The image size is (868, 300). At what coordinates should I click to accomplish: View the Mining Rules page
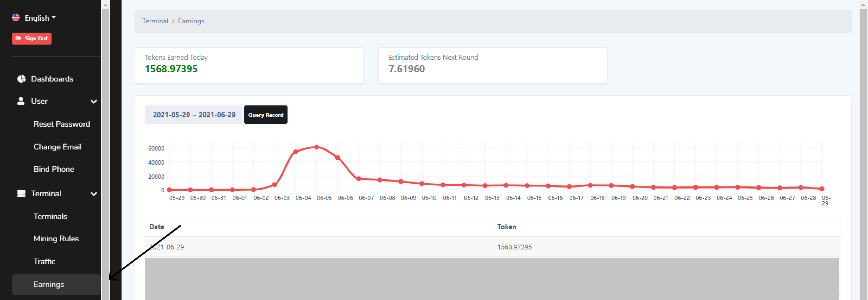click(56, 239)
